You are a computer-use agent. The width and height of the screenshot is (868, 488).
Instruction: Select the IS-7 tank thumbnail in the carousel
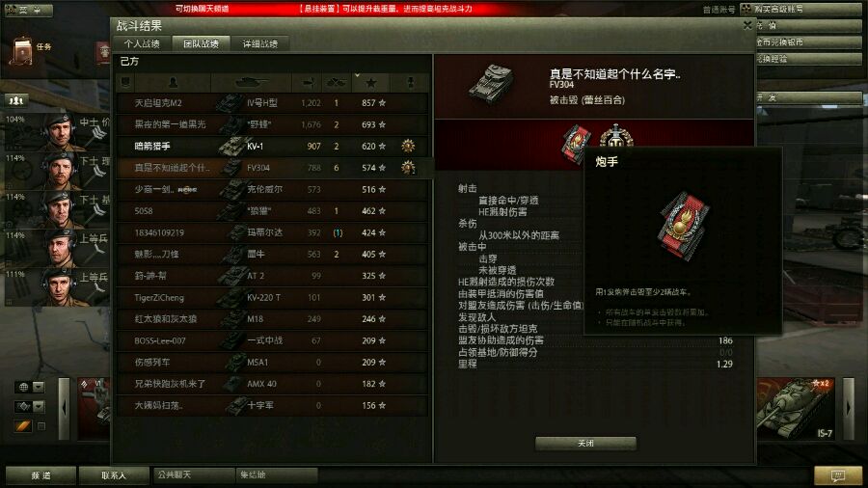coord(796,409)
